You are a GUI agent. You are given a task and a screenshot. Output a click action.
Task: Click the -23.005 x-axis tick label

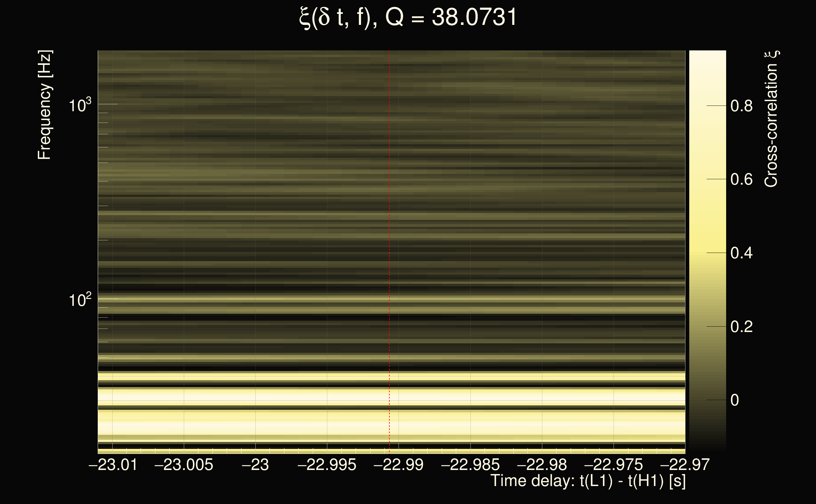tap(184, 465)
